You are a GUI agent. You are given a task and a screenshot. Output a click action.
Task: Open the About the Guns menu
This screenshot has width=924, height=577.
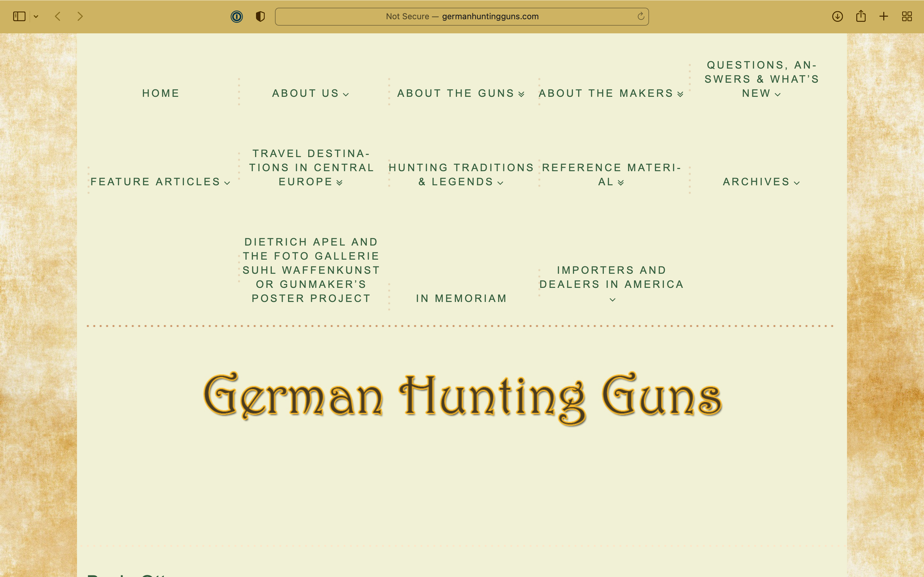[x=456, y=94]
